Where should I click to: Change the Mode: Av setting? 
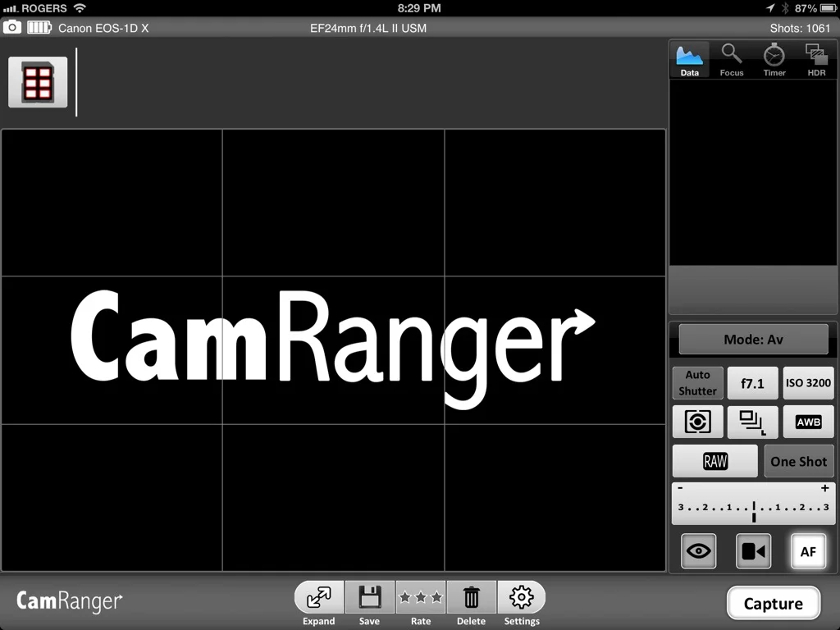coord(753,339)
